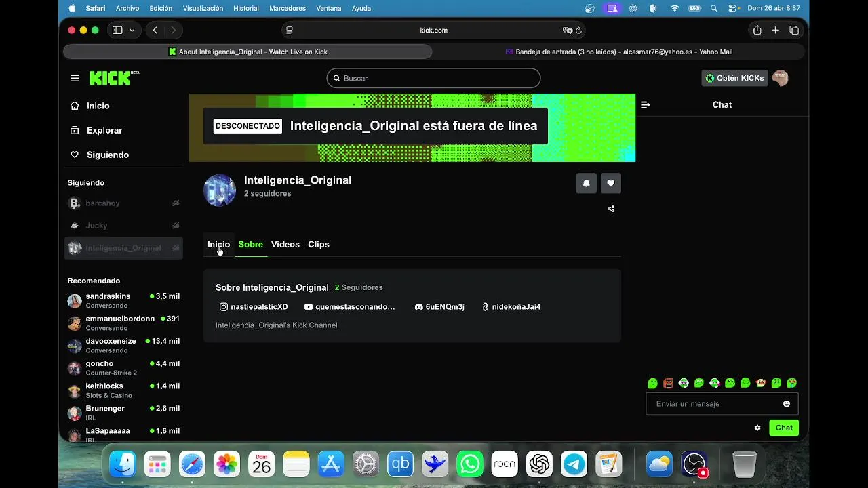Open Inteligencia_Original in the following list
Image resolution: width=868 pixels, height=488 pixels.
click(x=124, y=248)
